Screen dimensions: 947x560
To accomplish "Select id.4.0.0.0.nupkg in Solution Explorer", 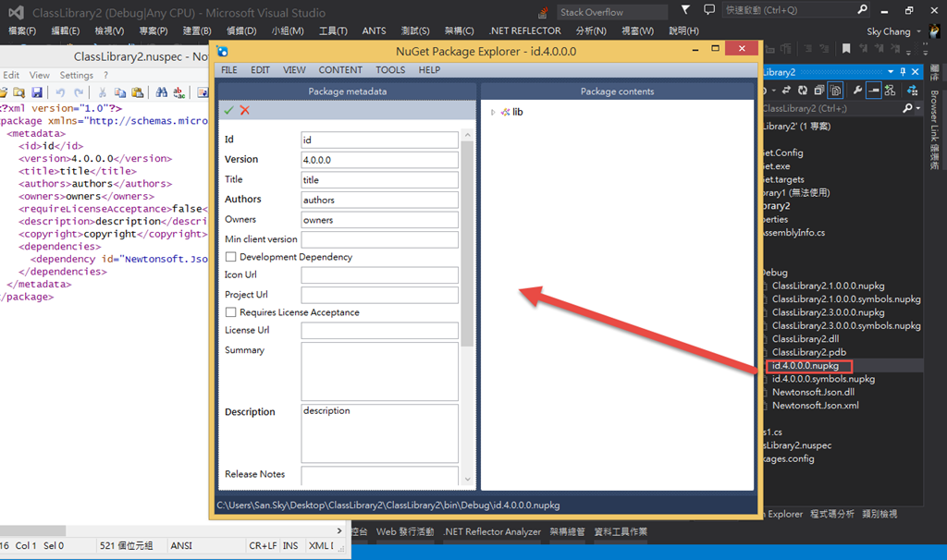I will [806, 366].
